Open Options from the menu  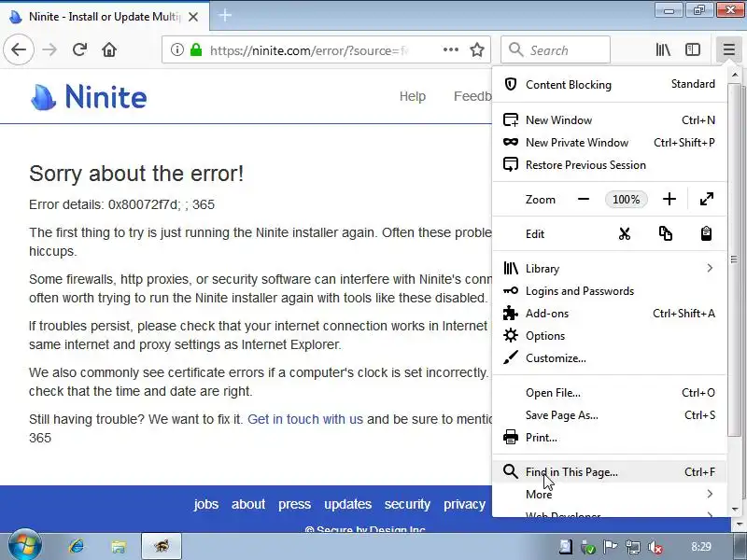click(x=610, y=336)
